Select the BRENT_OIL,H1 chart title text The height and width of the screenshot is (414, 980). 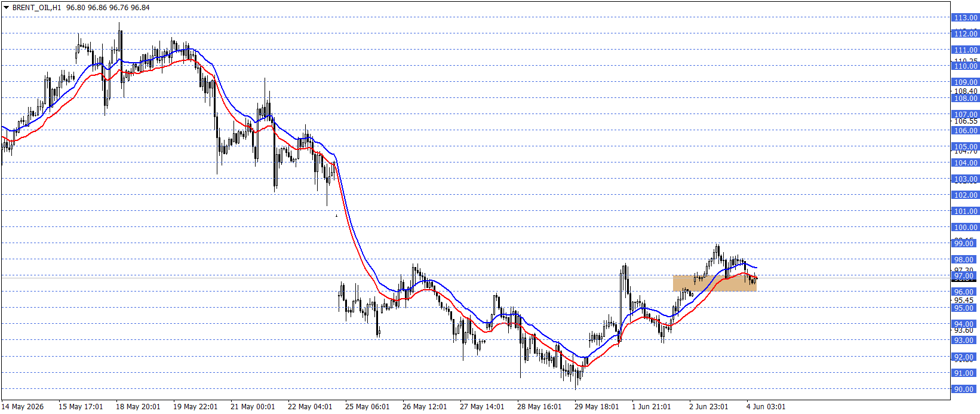tap(36, 8)
